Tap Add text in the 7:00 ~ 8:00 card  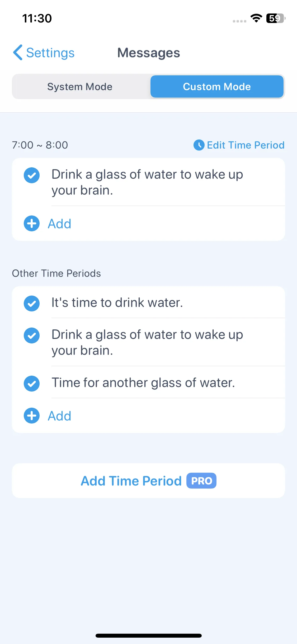point(59,224)
